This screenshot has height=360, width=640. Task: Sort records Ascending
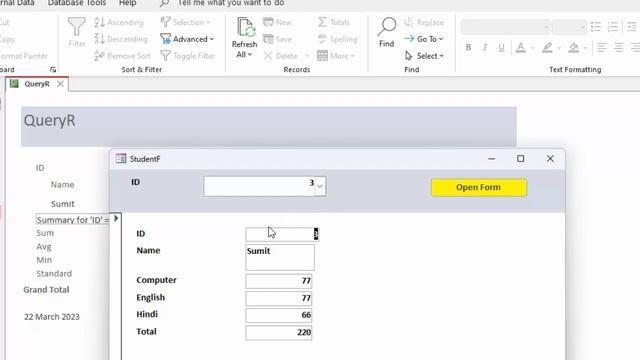click(x=119, y=22)
